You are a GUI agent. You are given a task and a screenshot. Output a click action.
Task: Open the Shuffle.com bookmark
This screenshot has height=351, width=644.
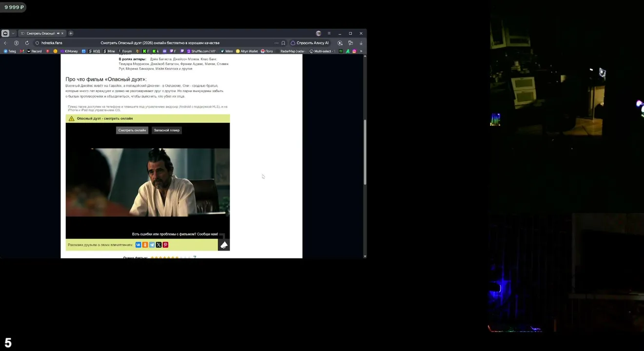coord(201,51)
